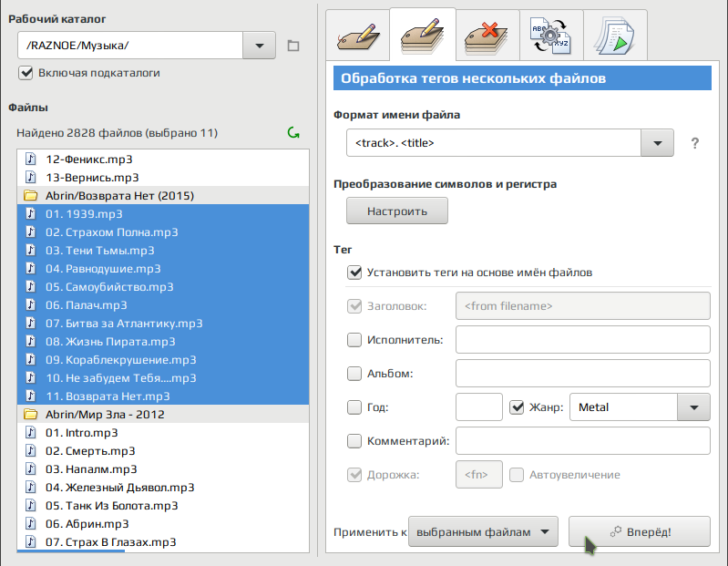Open the "выбранным файлам" apply-to dropdown

[x=483, y=531]
